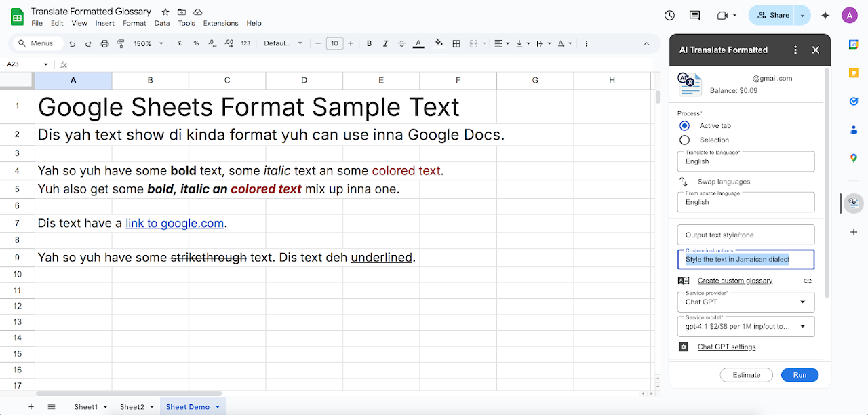This screenshot has height=415, width=868.
Task: Open Chat GPT settings link
Action: click(726, 347)
